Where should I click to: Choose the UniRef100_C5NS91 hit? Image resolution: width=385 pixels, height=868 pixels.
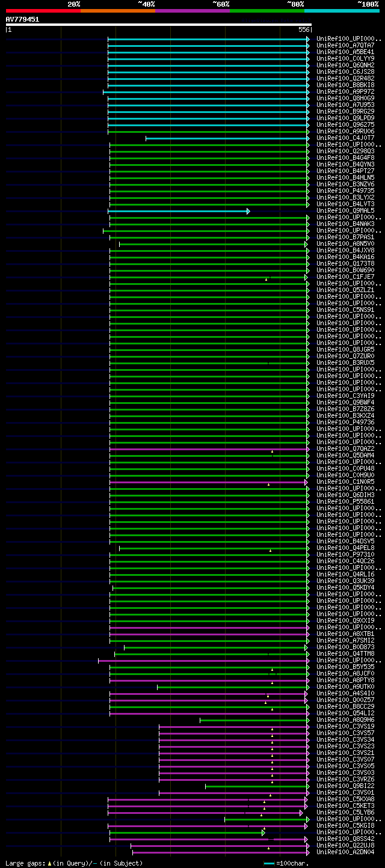tap(345, 310)
